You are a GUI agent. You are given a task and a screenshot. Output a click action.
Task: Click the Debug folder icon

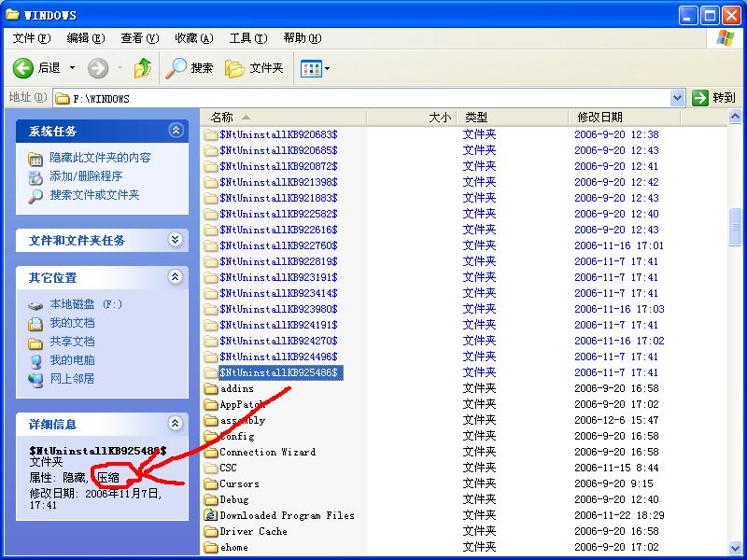click(211, 499)
